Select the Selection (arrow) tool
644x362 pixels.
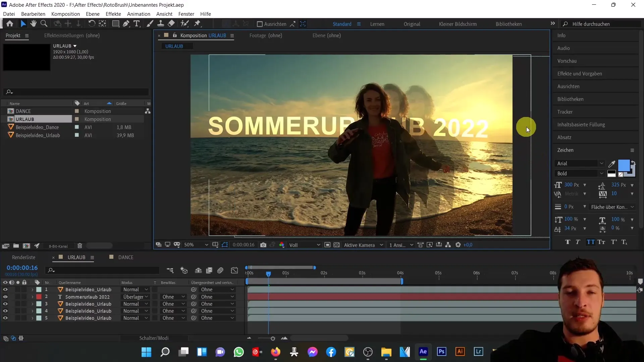(x=23, y=24)
